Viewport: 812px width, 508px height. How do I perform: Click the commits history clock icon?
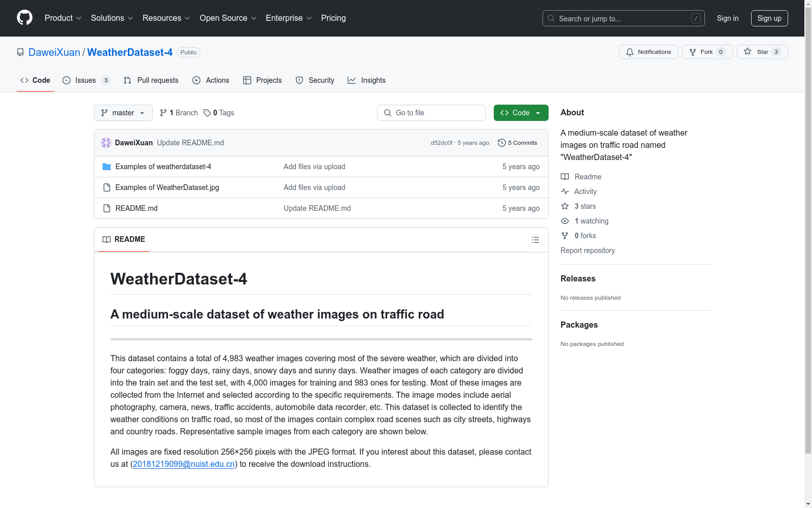[502, 143]
